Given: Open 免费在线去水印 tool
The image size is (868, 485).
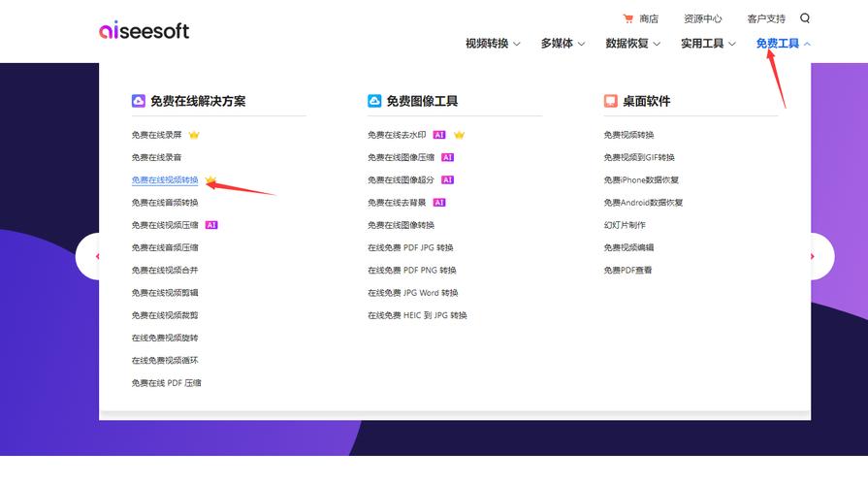Looking at the screenshot, I should coord(397,135).
